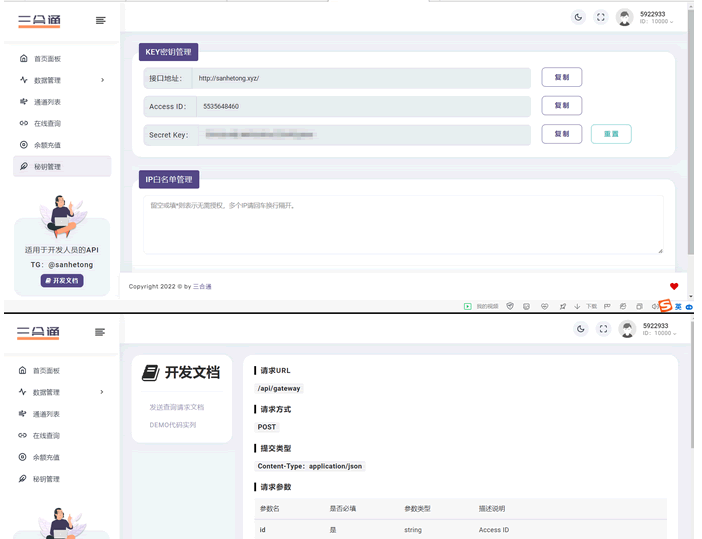
Task: Collapse sidebar via hamburger icon on KEY密钥管理 page
Action: point(100,20)
